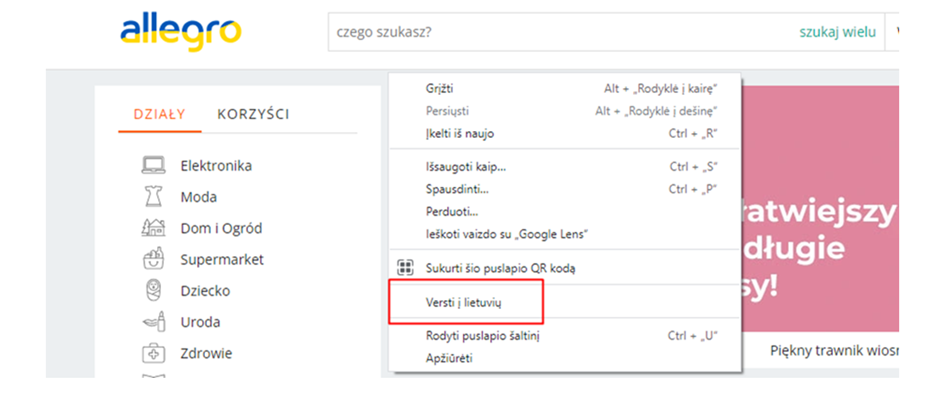This screenshot has width=945, height=404.
Task: Choose "Įkelti iš naujo" menu entry
Action: click(x=460, y=133)
